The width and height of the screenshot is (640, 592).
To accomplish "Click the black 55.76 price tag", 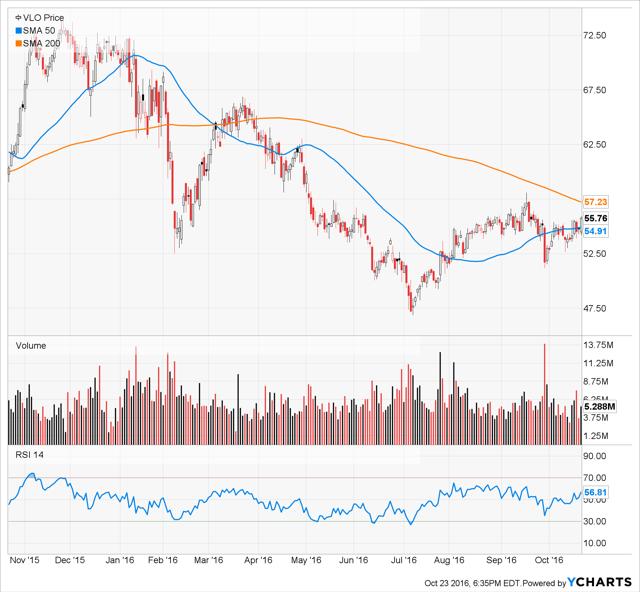I will tap(596, 218).
